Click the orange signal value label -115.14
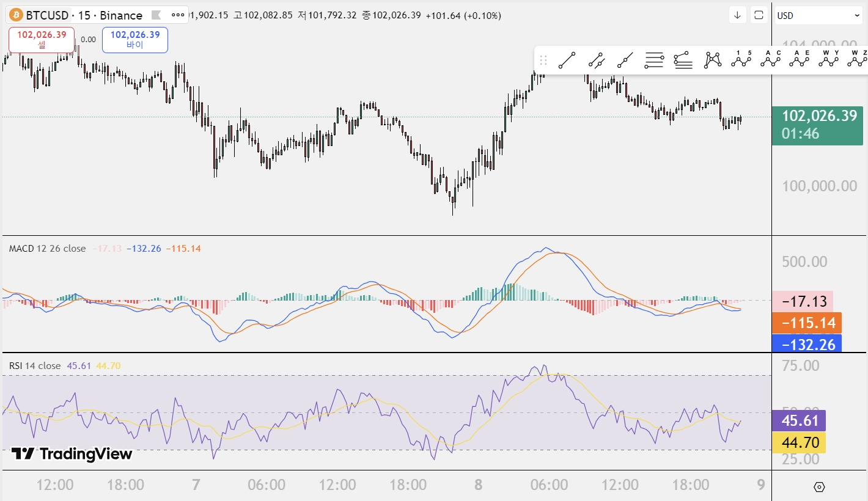Image resolution: width=868 pixels, height=501 pixels. click(807, 323)
